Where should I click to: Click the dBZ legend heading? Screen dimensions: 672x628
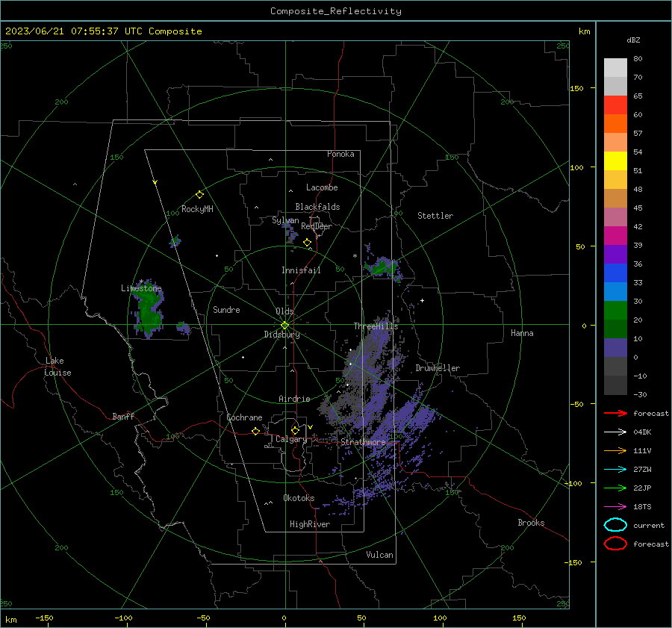click(633, 40)
